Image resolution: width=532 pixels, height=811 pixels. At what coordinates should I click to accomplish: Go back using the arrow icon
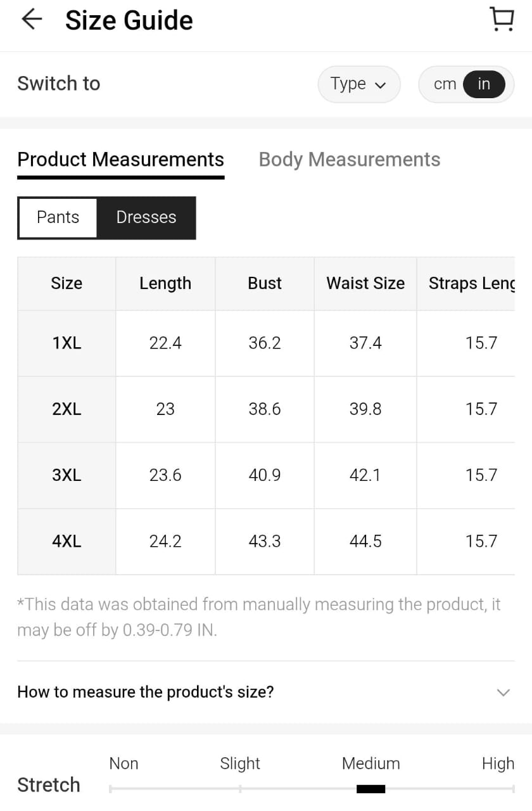click(x=31, y=20)
